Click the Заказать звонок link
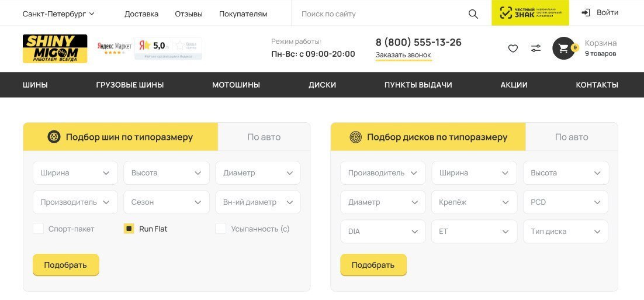The height and width of the screenshot is (300, 644). click(403, 55)
